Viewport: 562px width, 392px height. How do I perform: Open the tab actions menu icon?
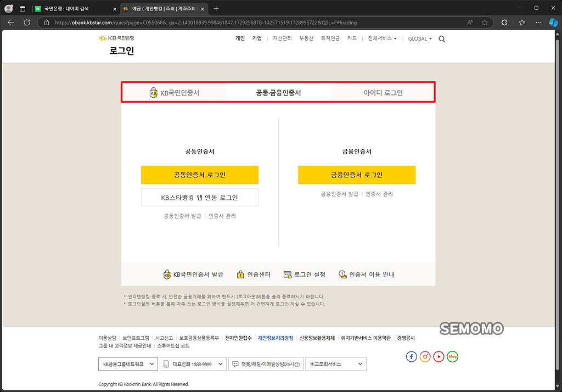[x=22, y=9]
